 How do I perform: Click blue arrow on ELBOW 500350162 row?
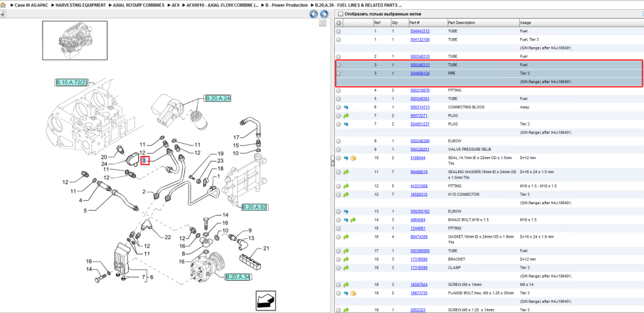tap(346, 211)
